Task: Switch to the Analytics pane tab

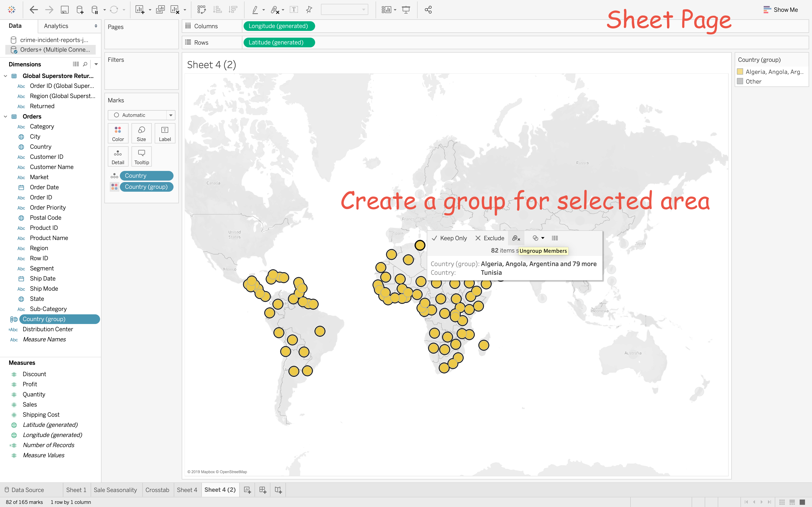Action: [x=56, y=26]
